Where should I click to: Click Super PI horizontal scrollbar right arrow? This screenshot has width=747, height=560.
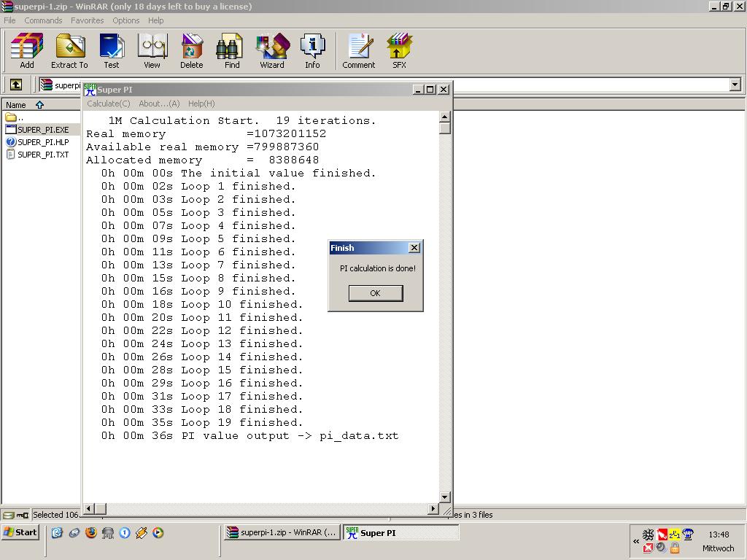(x=433, y=508)
